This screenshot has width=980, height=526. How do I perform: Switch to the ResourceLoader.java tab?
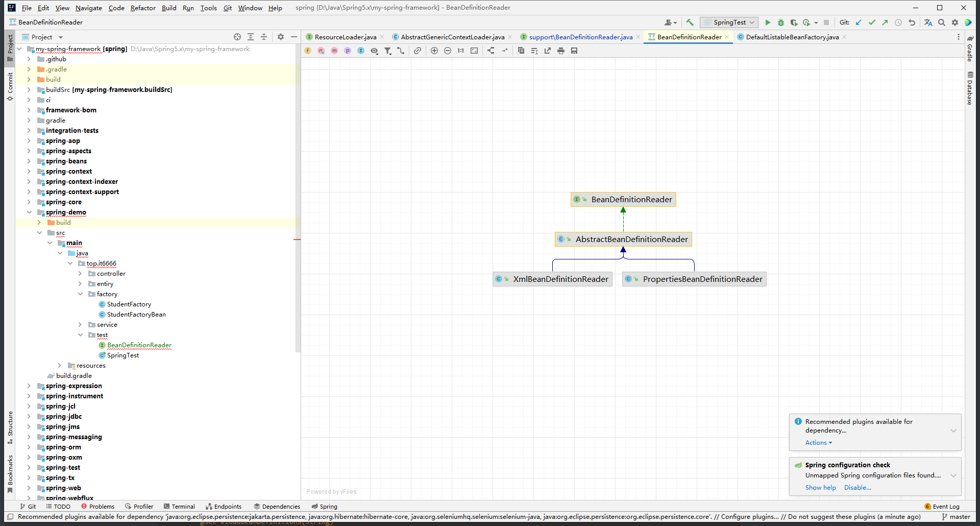(x=346, y=37)
